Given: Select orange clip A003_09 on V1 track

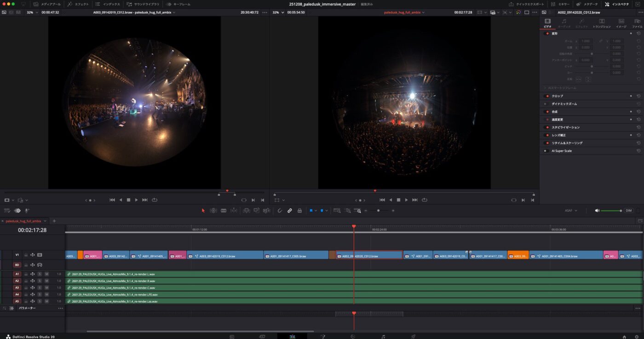Looking at the screenshot, I should coord(518,255).
